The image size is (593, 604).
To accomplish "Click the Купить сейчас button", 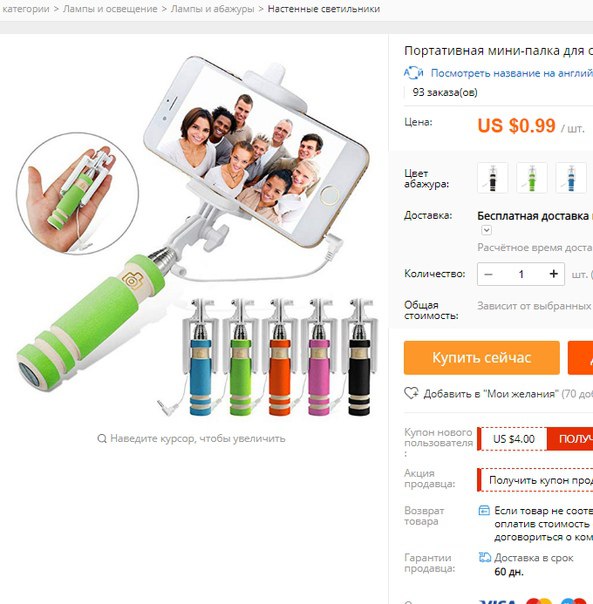I will click(x=482, y=357).
